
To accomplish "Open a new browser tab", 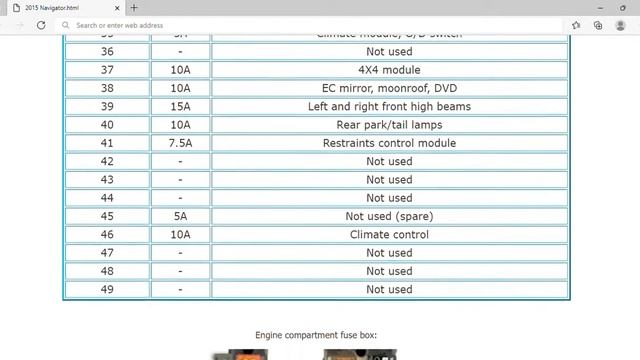I will 134,8.
